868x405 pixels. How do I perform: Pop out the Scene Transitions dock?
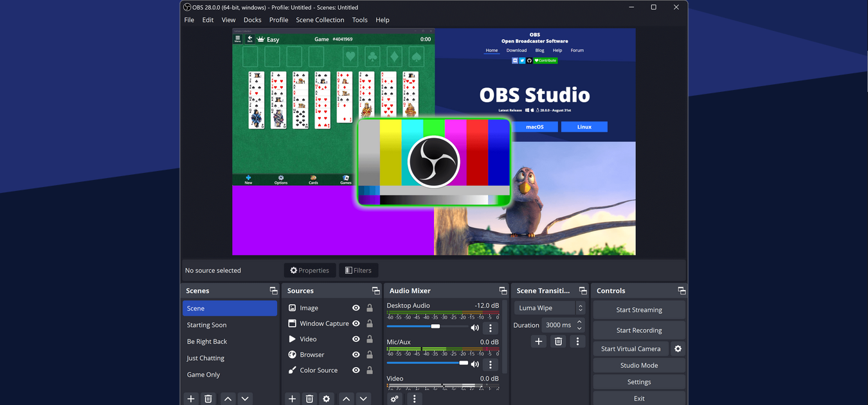click(x=583, y=291)
